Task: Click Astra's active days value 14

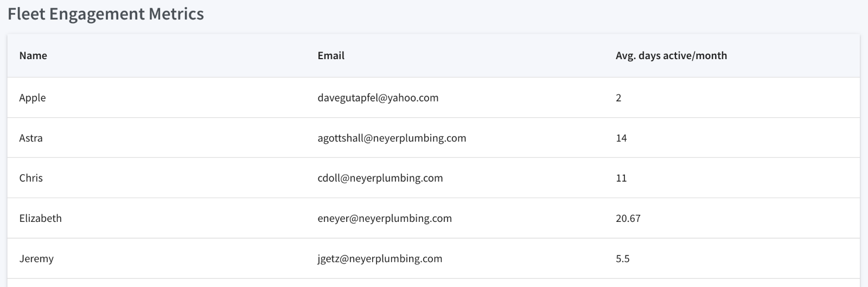Action: [x=621, y=138]
